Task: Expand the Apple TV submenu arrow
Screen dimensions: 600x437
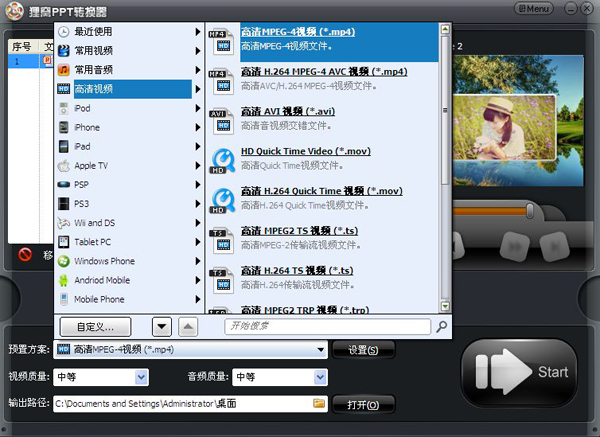Action: (x=197, y=166)
